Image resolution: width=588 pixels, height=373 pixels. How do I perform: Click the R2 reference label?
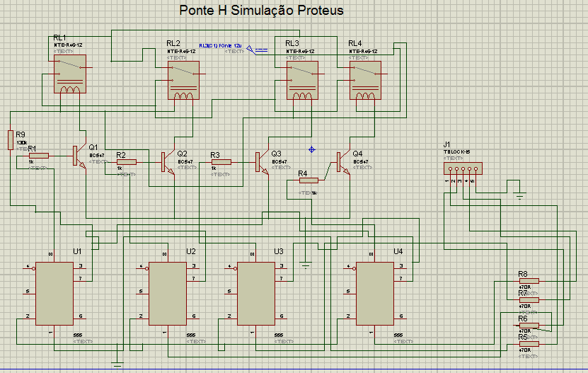point(121,155)
